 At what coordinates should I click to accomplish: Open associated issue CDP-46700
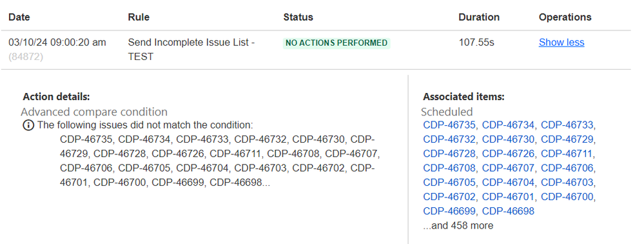(x=567, y=197)
